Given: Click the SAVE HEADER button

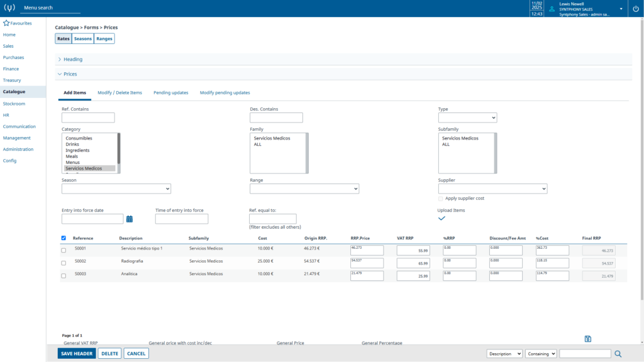Looking at the screenshot, I should click(x=77, y=353).
